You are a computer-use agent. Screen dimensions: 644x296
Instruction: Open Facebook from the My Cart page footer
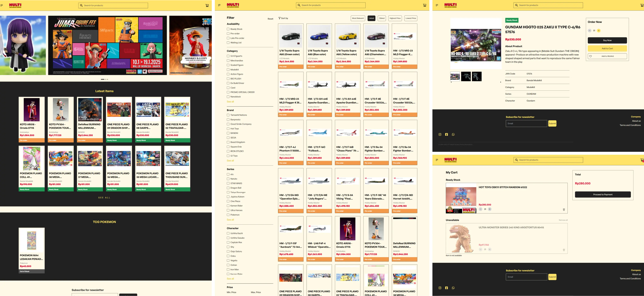[446, 288]
